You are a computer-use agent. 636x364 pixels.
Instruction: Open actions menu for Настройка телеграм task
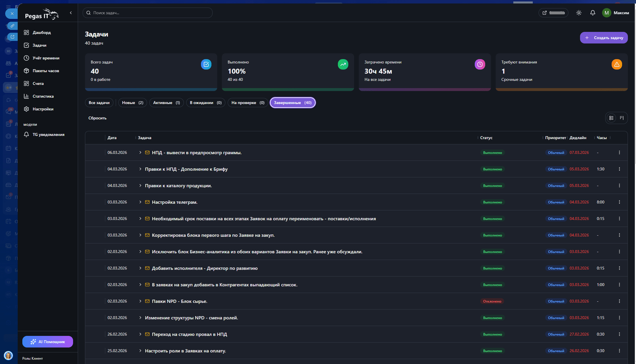(619, 202)
